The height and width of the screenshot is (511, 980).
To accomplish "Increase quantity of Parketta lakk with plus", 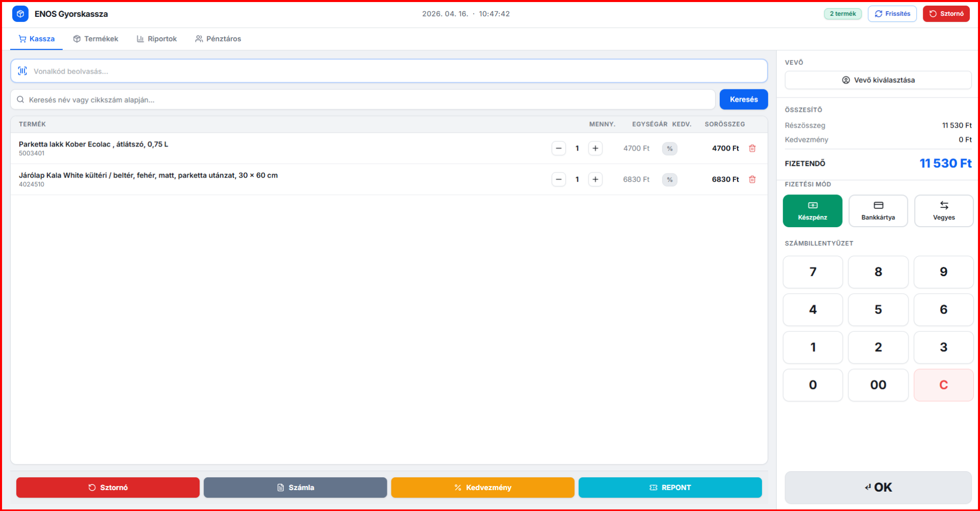I will pyautogui.click(x=595, y=149).
